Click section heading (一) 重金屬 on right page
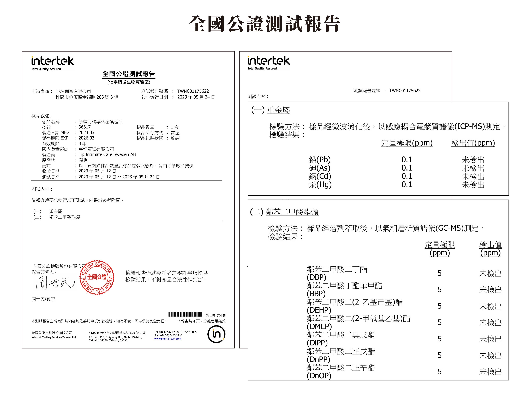Screen dimensions: 532x402 pyautogui.click(x=271, y=110)
